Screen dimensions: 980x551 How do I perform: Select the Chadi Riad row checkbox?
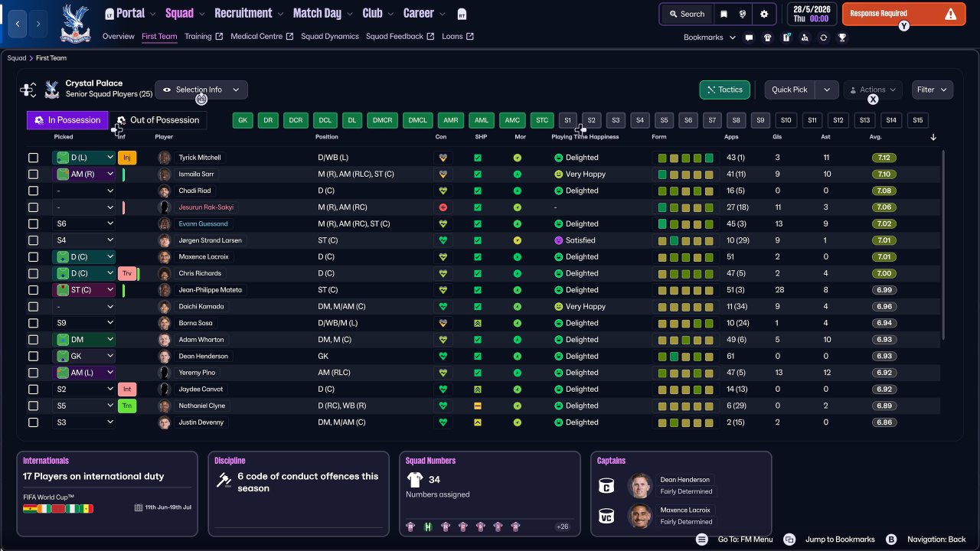33,191
